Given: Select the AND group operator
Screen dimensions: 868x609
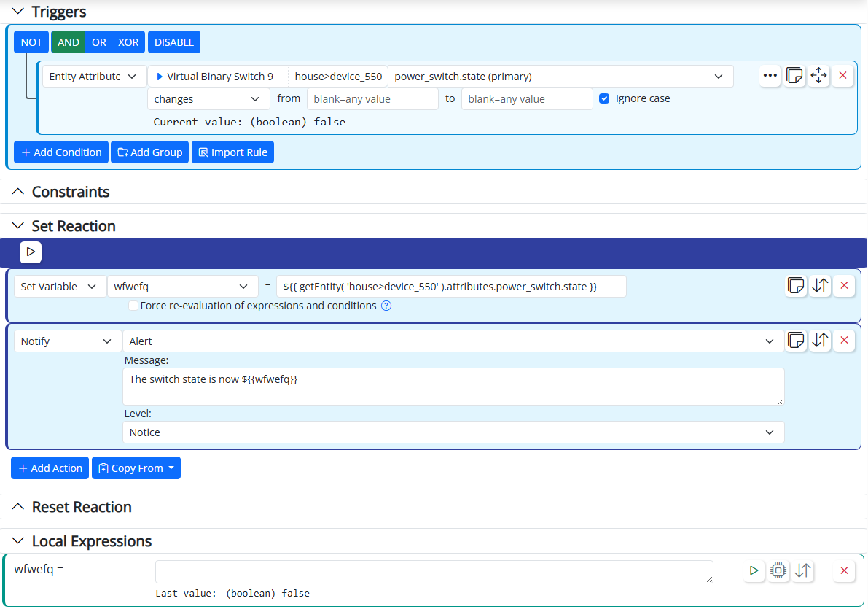Looking at the screenshot, I should [68, 42].
